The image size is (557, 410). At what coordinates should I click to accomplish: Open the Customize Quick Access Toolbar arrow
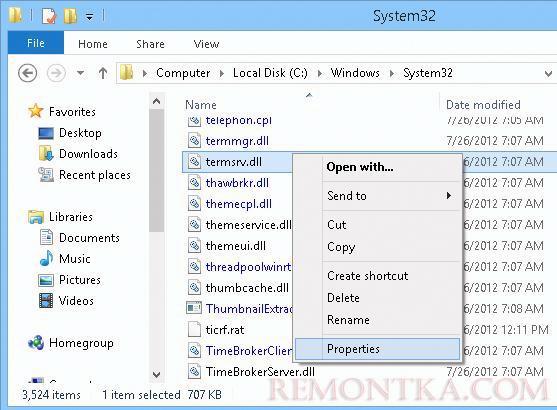[x=90, y=17]
